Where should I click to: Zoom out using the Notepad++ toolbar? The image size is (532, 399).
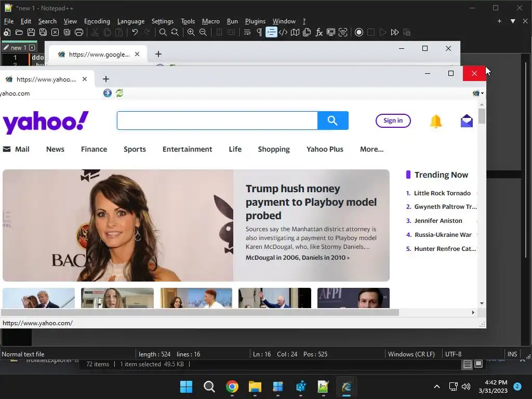pos(203,32)
